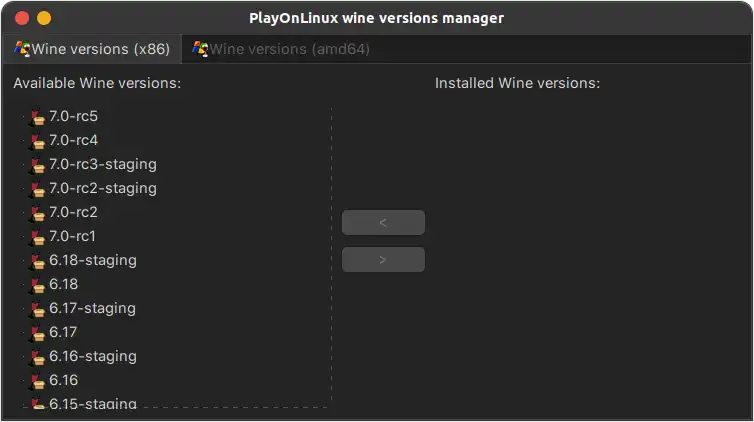Choose 7.0-rc3-staging from available versions
Screen dimensions: 754x422
[103, 164]
